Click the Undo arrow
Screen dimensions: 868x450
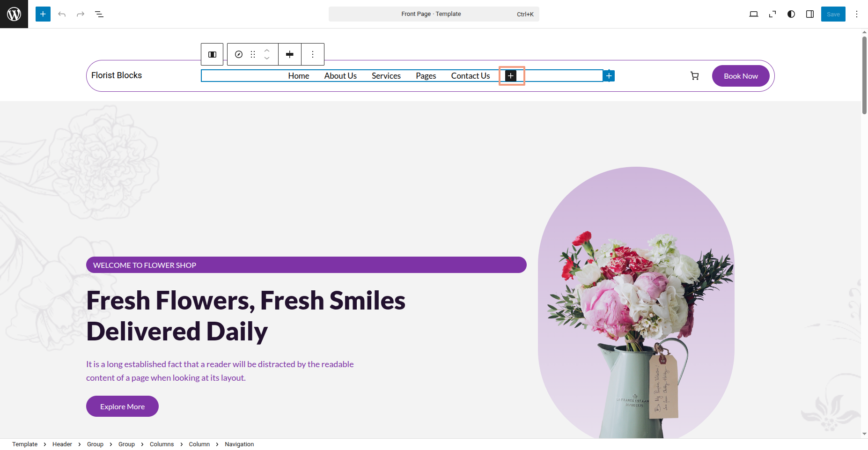point(62,14)
